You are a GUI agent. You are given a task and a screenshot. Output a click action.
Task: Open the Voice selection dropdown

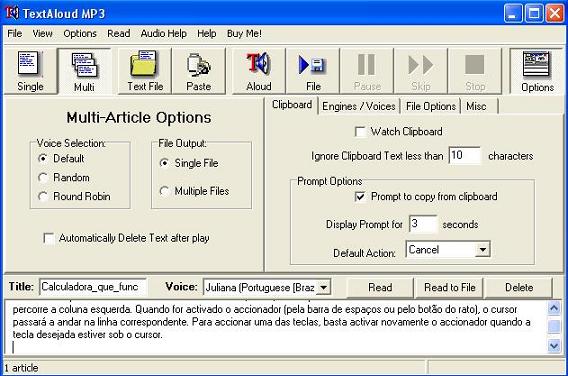coord(323,288)
